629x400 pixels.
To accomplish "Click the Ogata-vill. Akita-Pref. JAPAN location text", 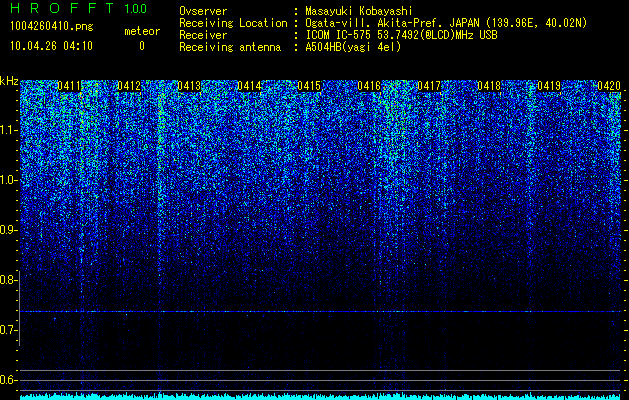I will point(446,23).
